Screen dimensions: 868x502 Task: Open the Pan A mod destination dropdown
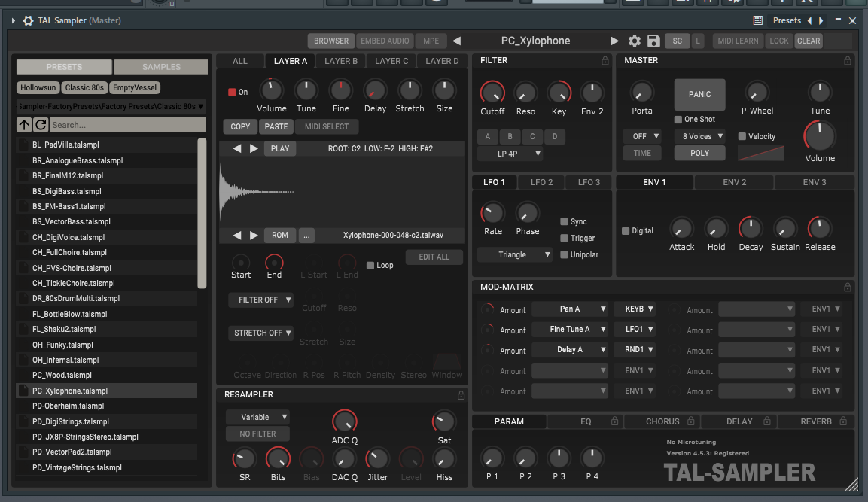pyautogui.click(x=570, y=309)
